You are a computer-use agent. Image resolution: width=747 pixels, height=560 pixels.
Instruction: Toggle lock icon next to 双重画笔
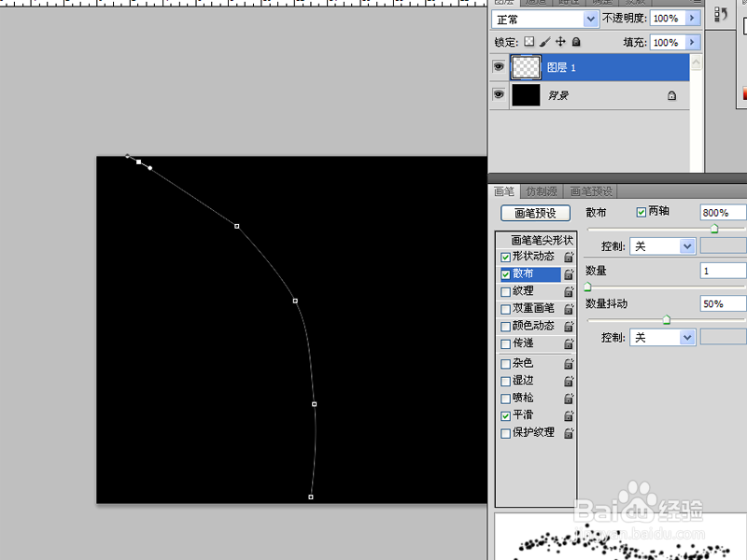tap(569, 309)
